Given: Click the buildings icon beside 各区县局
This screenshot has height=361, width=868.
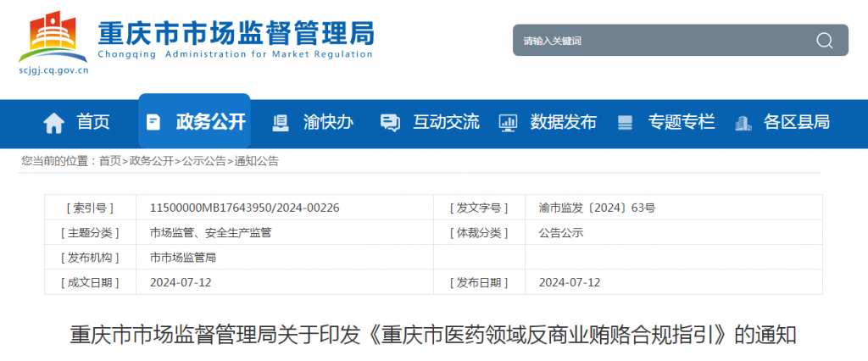Looking at the screenshot, I should click(743, 122).
